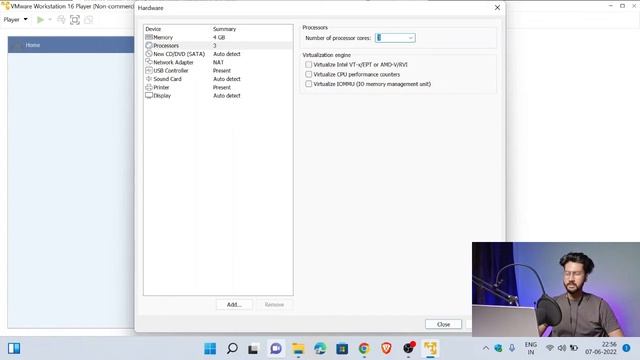Click the Sound Card speaker icon
640x360 pixels.
[x=149, y=79]
